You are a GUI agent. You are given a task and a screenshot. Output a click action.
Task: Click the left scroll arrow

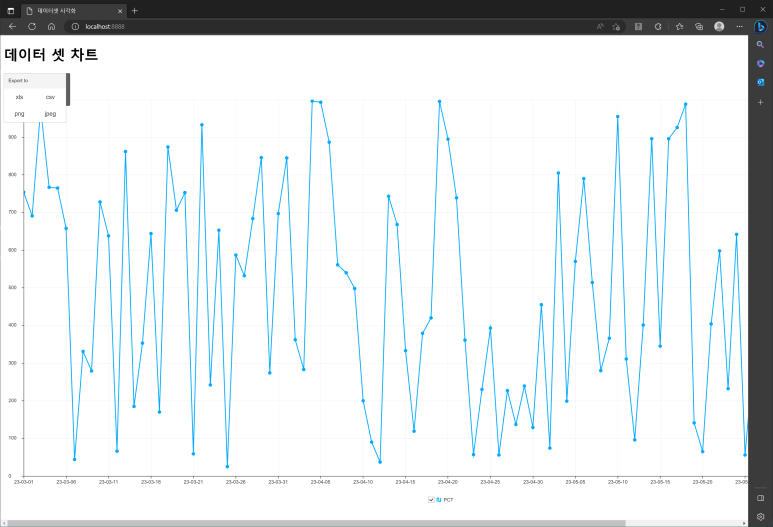click(x=3, y=523)
